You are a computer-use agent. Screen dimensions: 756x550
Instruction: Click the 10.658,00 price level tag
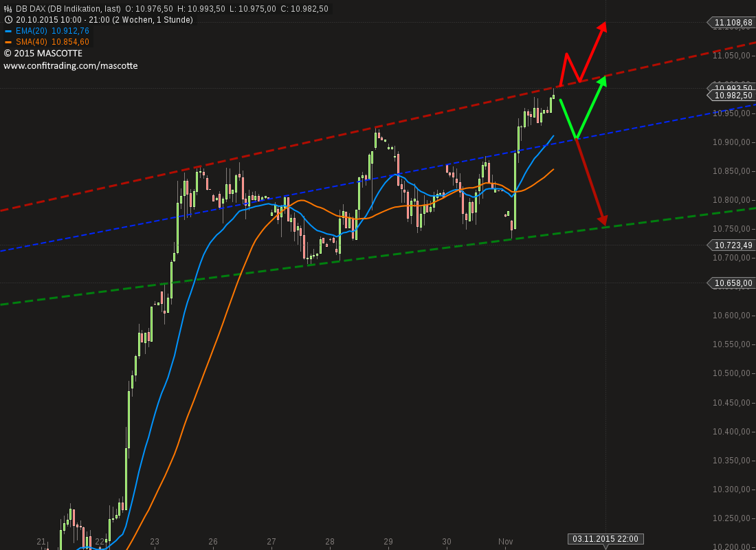pos(731,283)
